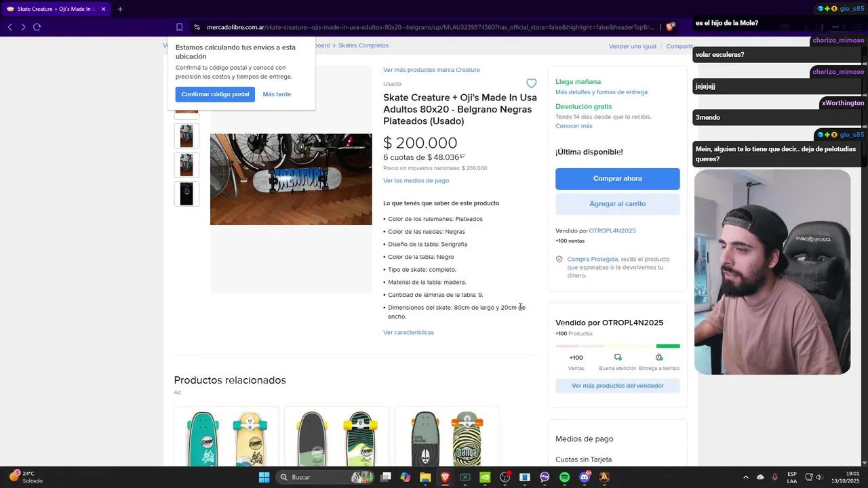
Task: Click the Comprar ahora button
Action: click(x=618, y=178)
